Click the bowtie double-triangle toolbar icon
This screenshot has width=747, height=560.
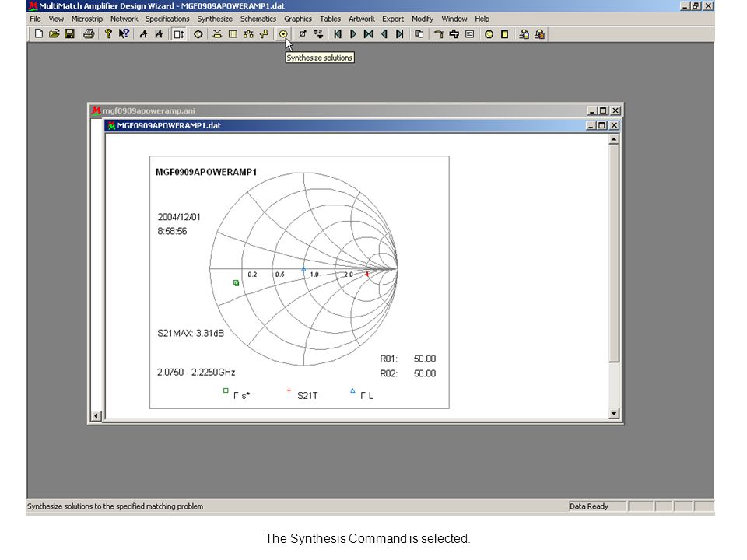click(369, 34)
